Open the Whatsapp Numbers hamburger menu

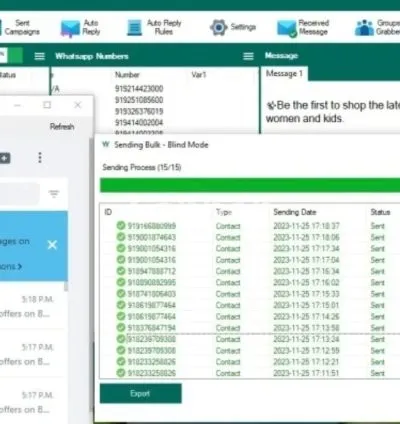40,56
